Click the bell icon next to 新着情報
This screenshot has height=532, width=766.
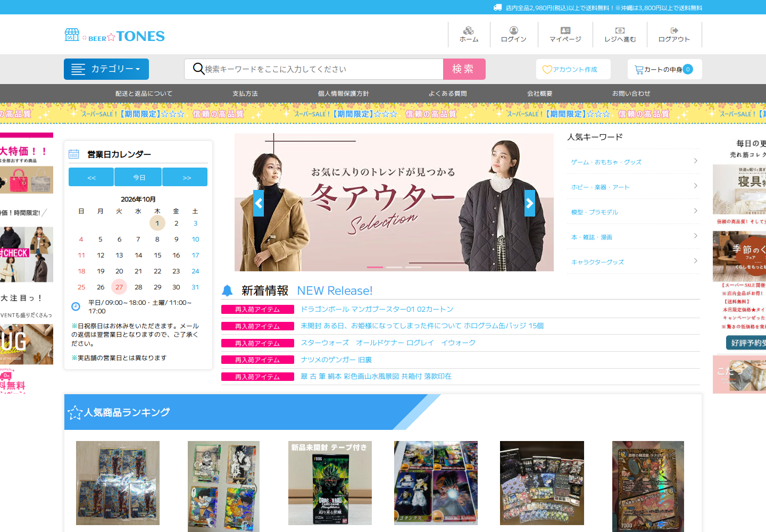pos(227,290)
